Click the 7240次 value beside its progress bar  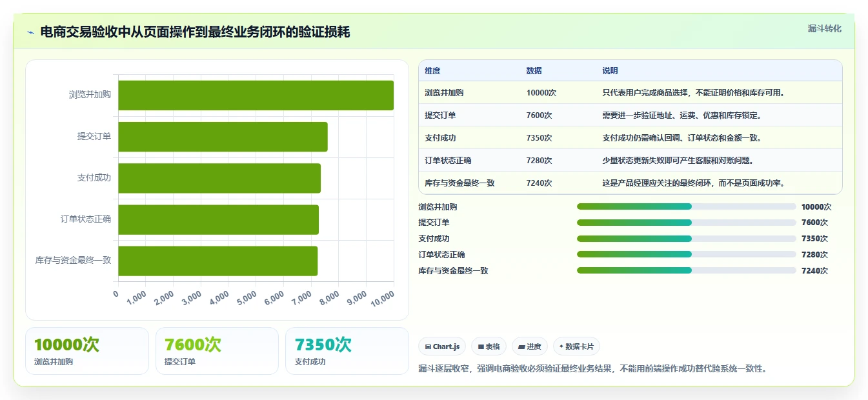pyautogui.click(x=814, y=271)
